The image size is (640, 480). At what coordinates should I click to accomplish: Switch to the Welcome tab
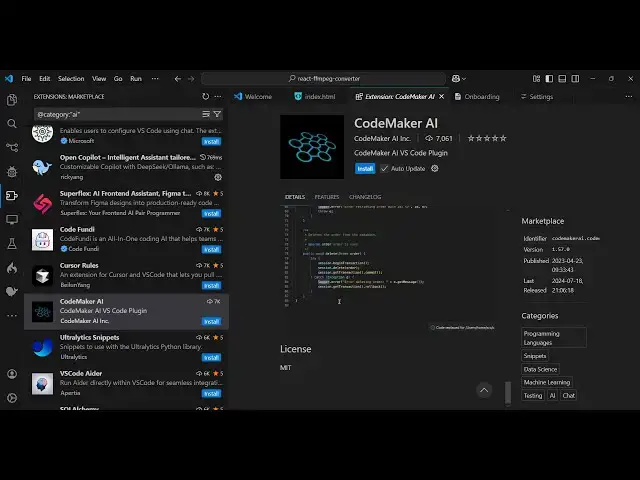[x=253, y=97]
